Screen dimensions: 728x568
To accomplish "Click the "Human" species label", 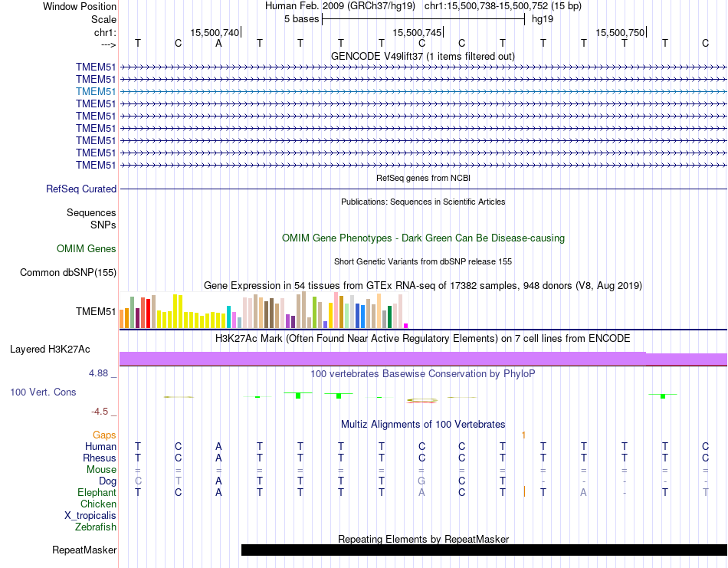I will 100,446.
